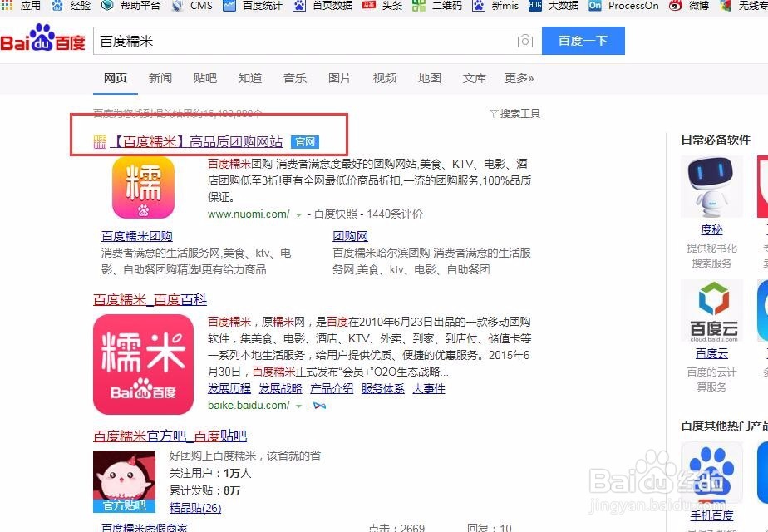Switch to the 地图 tab
Image resolution: width=768 pixels, height=532 pixels.
[430, 78]
